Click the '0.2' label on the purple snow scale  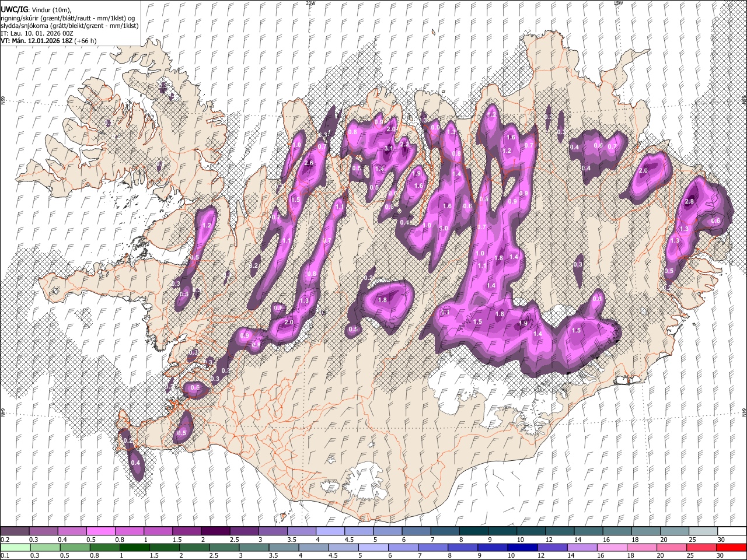click(5, 540)
